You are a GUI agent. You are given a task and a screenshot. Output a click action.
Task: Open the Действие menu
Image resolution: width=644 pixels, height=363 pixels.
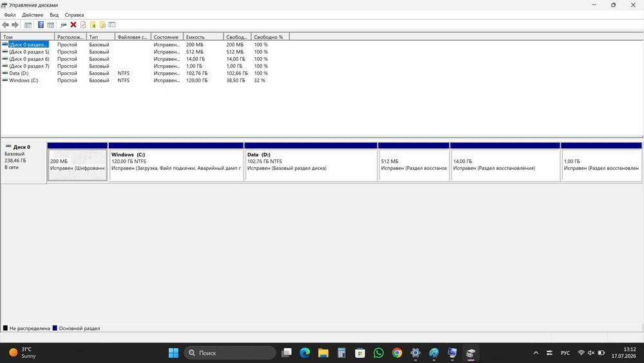pyautogui.click(x=32, y=15)
